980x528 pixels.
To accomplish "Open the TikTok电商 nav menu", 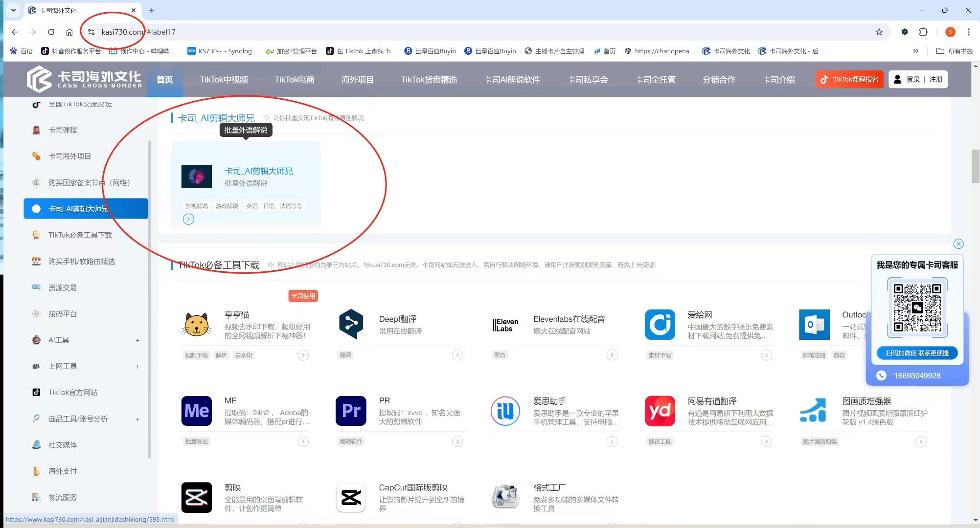I will (294, 79).
